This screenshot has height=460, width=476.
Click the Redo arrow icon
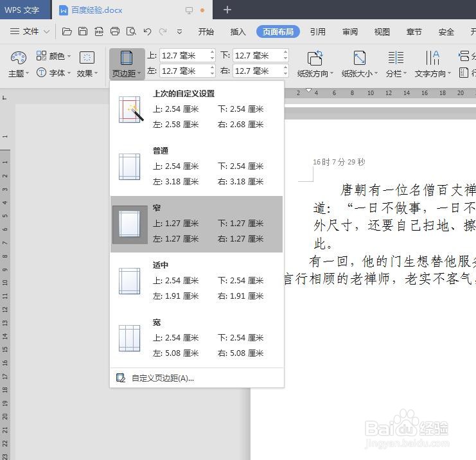[163, 31]
